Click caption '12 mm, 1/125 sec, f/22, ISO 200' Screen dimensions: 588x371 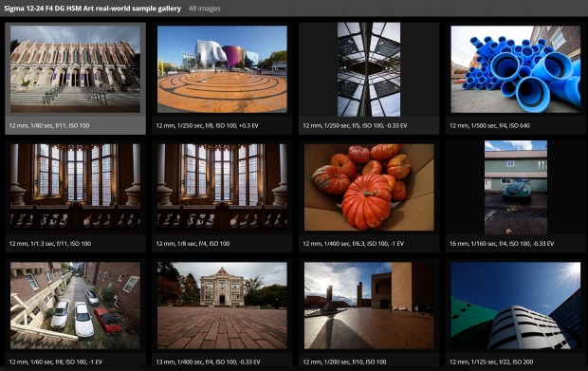(491, 362)
